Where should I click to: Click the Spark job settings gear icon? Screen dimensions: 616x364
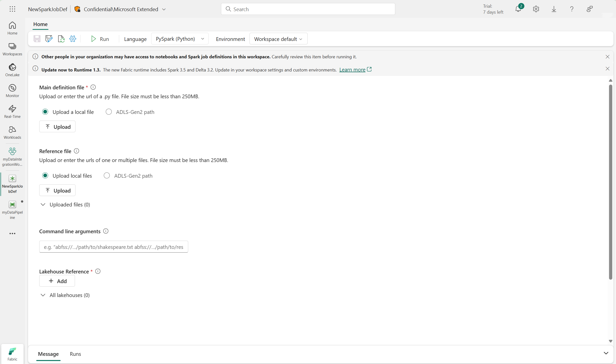(x=73, y=39)
